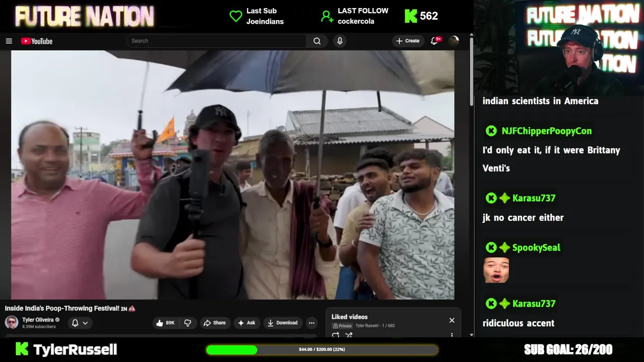Click the magnifier search button
Image resolution: width=644 pixels, height=362 pixels.
[x=317, y=41]
